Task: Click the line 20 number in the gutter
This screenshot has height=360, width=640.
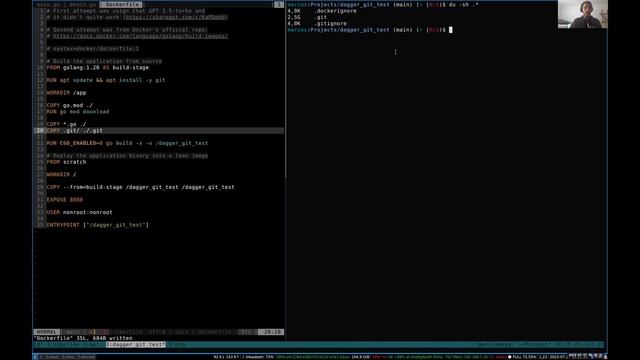Action: 40,131
